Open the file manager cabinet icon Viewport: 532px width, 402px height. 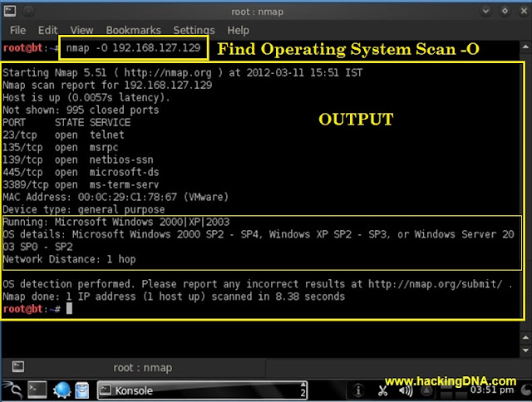[81, 390]
